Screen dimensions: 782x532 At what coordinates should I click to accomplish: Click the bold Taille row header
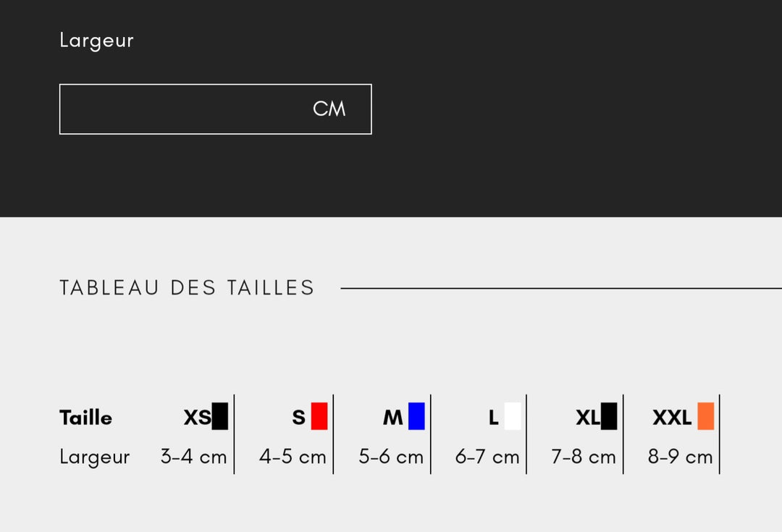tap(85, 418)
